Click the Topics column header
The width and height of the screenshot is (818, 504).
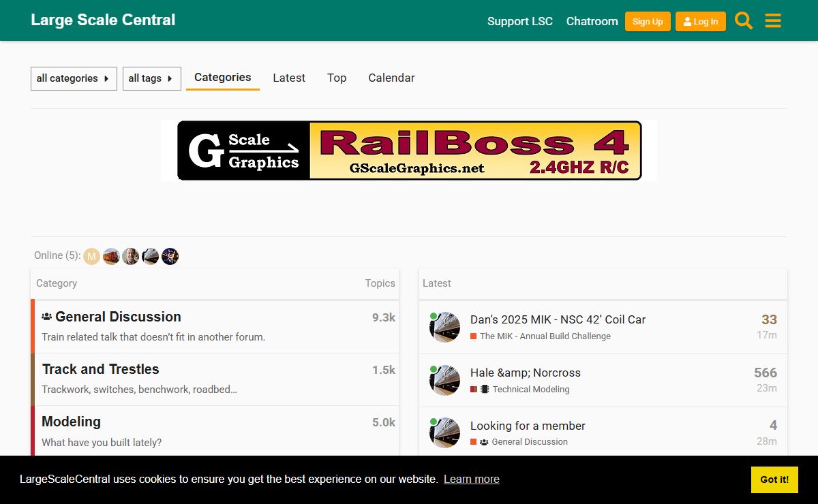(x=380, y=283)
